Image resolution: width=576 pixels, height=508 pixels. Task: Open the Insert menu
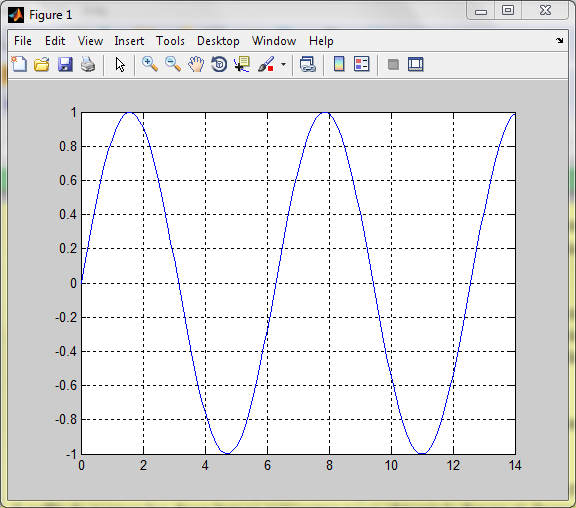pos(129,41)
